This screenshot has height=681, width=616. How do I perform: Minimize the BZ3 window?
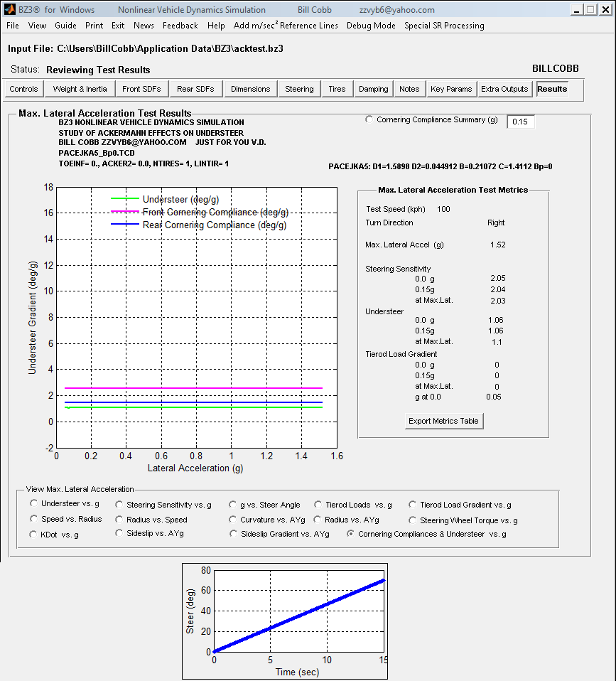pos(576,9)
